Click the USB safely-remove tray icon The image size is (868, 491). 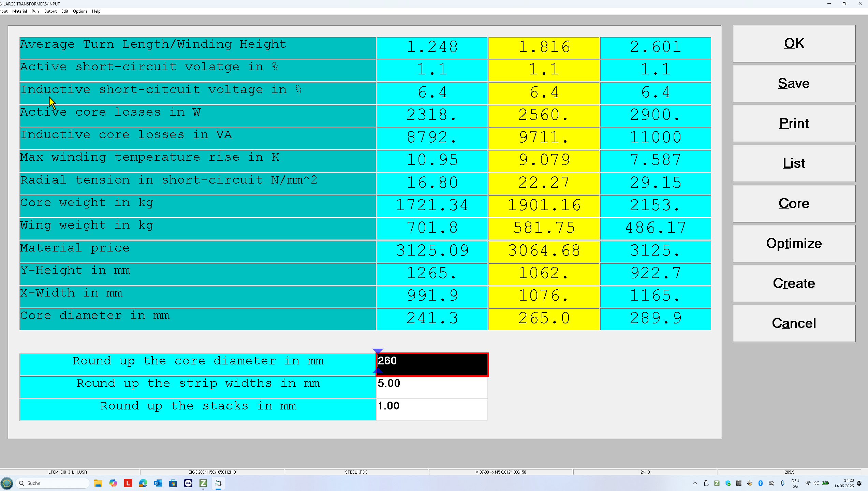[706, 483]
